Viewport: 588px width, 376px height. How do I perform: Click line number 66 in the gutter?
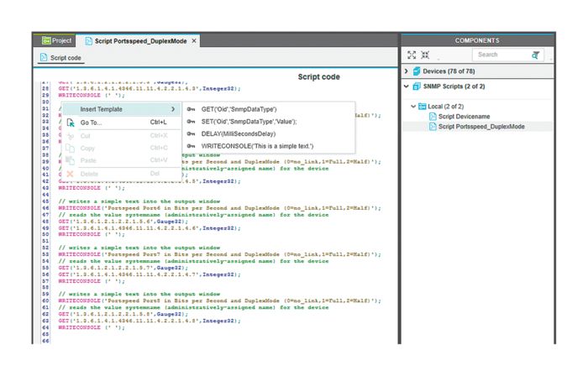click(45, 341)
